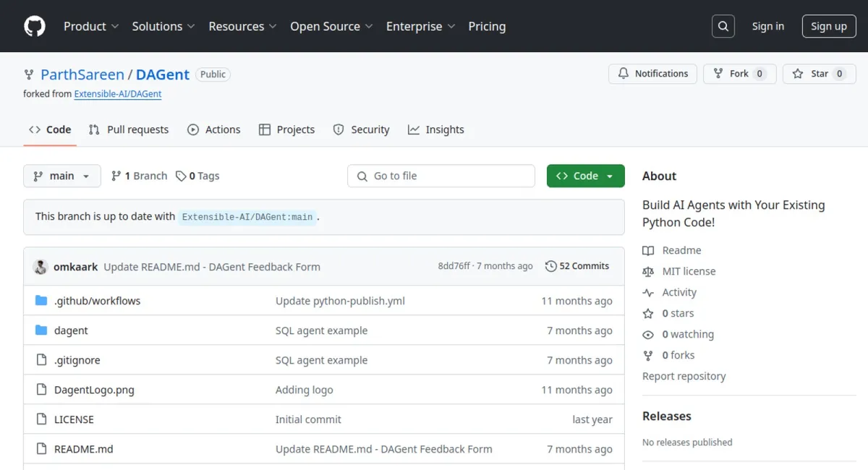Click the omkaark author name
The image size is (868, 470).
75,267
